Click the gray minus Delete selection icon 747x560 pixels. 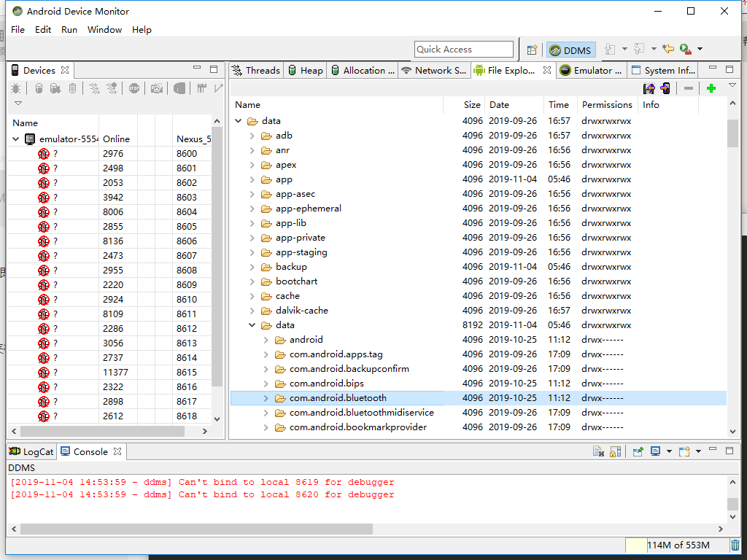coord(688,88)
